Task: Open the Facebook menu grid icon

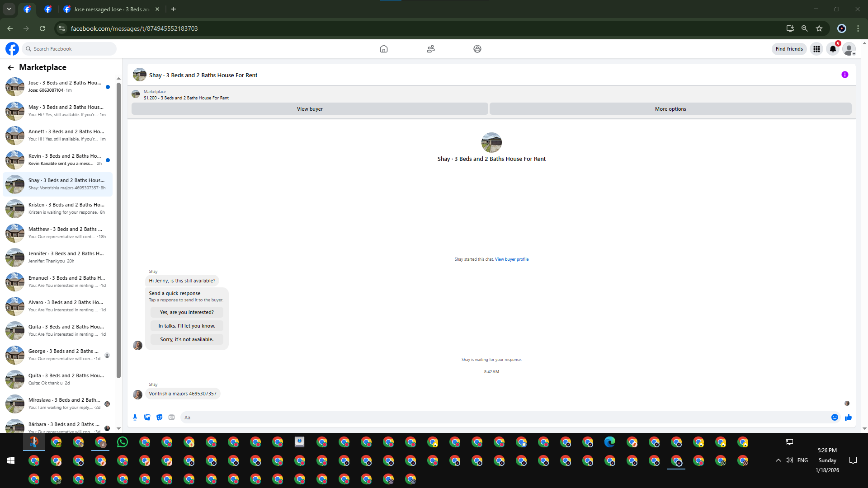Action: [816, 49]
